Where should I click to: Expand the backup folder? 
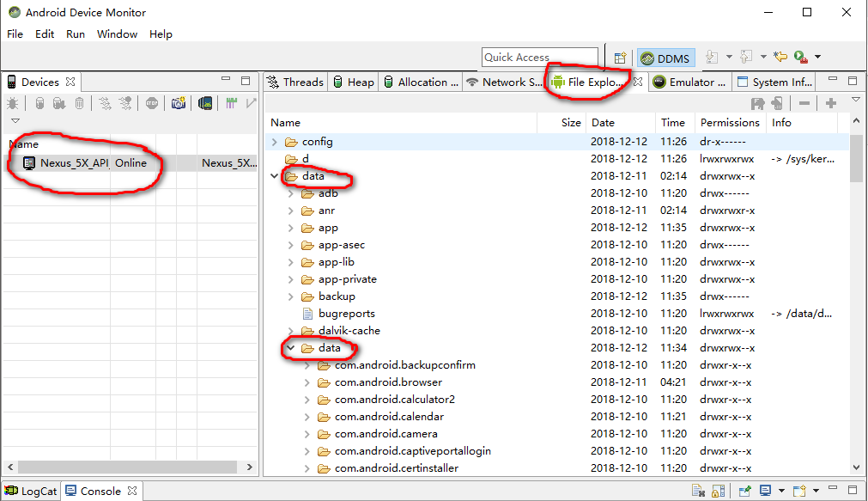tap(291, 296)
